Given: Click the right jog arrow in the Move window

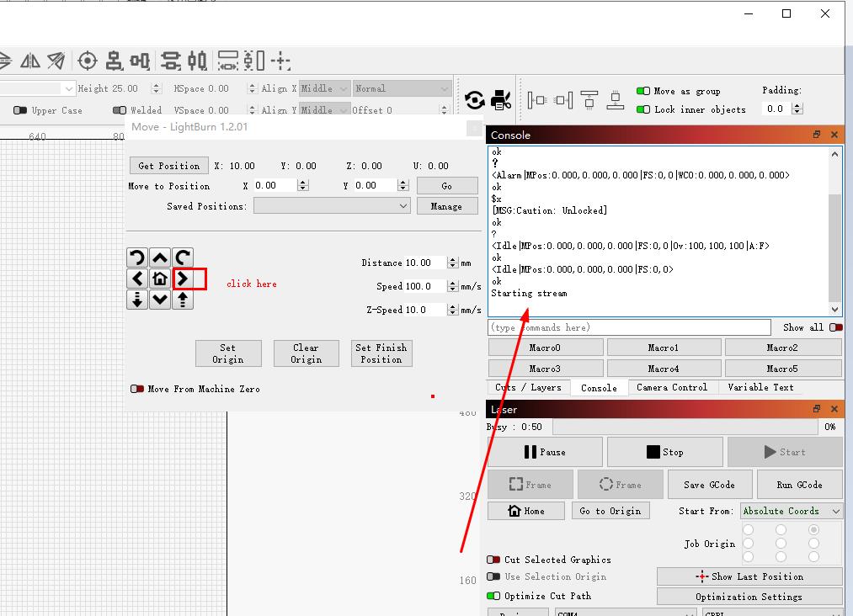Looking at the screenshot, I should coord(183,279).
